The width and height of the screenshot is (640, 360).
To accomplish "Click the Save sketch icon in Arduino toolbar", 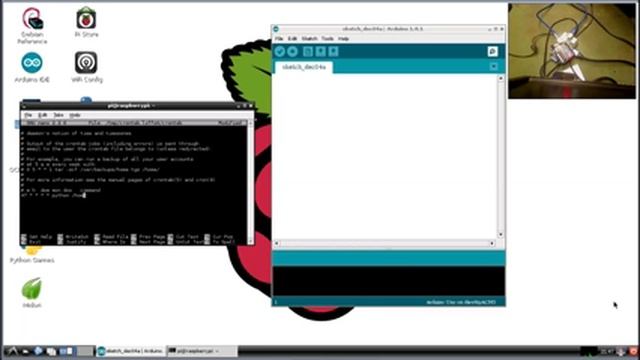I will click(333, 51).
